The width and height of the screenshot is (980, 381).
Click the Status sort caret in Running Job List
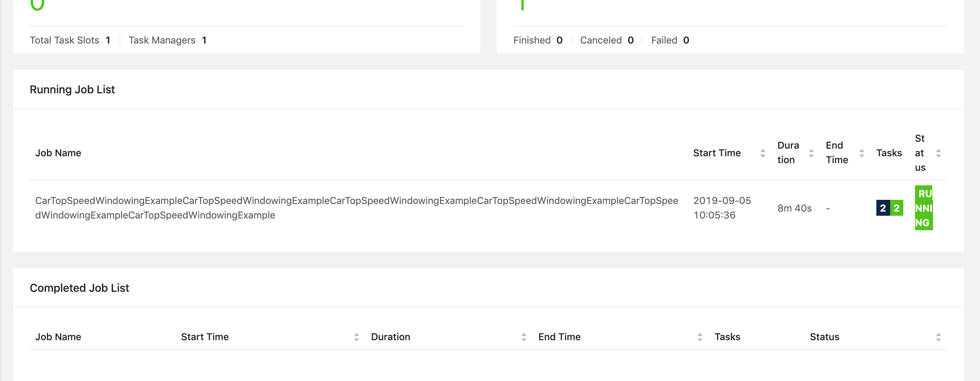pos(938,153)
